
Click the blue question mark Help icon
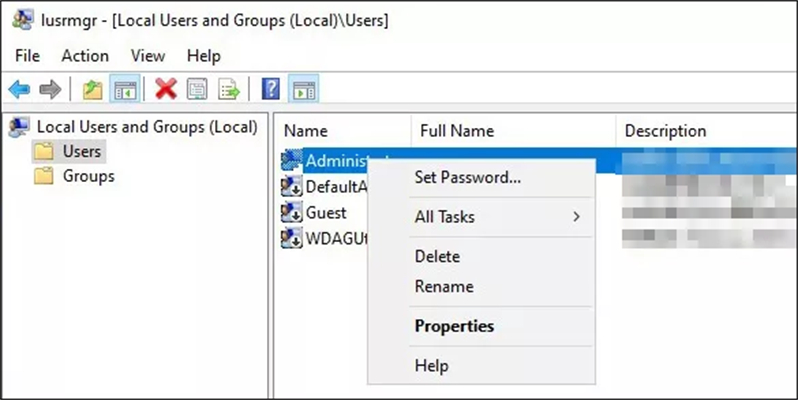coord(270,90)
